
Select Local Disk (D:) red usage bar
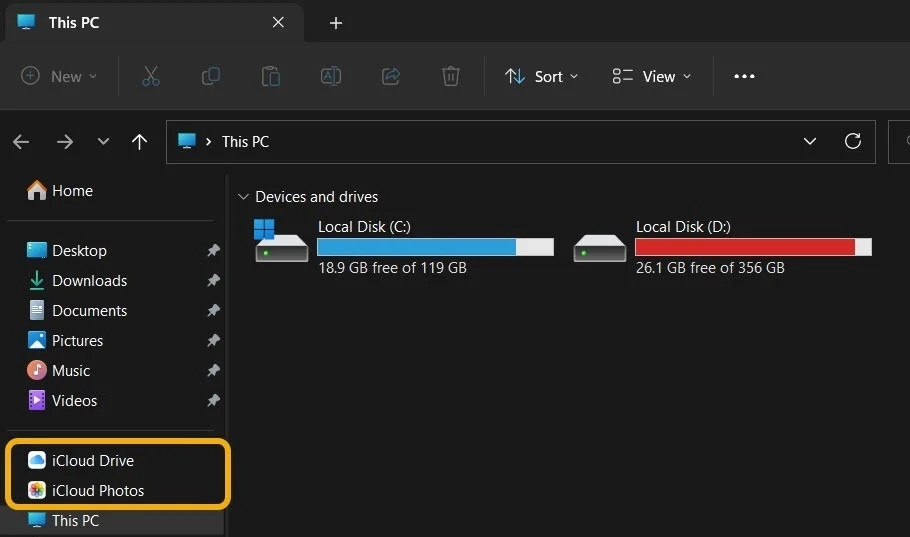[x=753, y=247]
